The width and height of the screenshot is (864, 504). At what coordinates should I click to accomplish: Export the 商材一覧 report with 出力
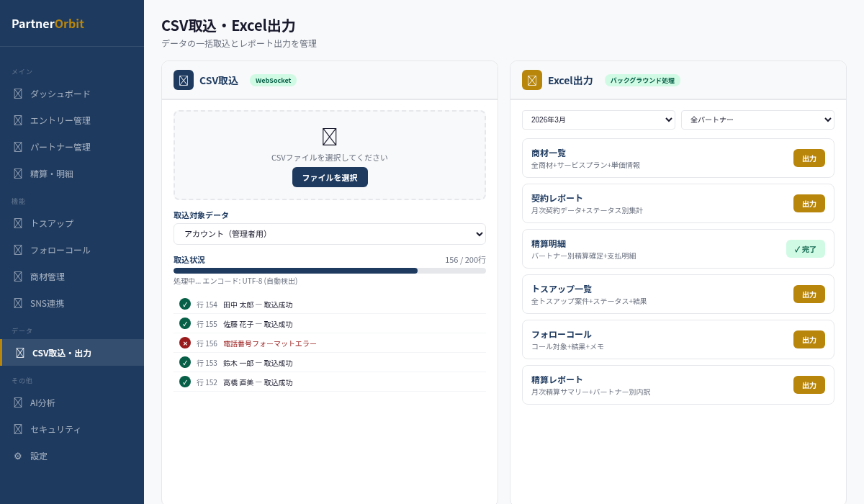(x=809, y=158)
